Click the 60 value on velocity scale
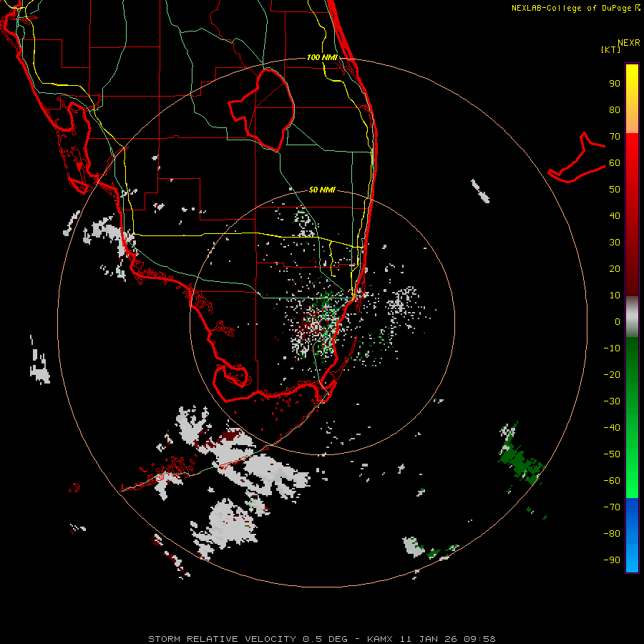Image resolution: width=644 pixels, height=644 pixels. pyautogui.click(x=615, y=162)
